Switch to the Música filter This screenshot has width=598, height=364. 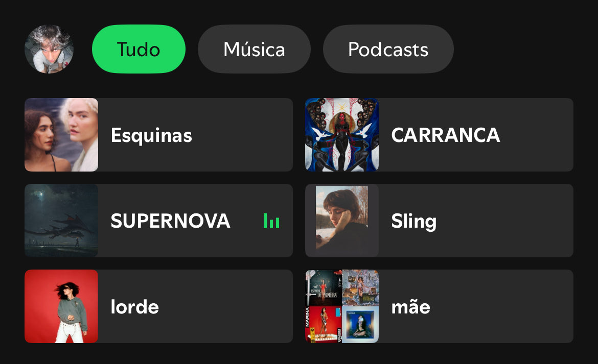click(x=254, y=49)
